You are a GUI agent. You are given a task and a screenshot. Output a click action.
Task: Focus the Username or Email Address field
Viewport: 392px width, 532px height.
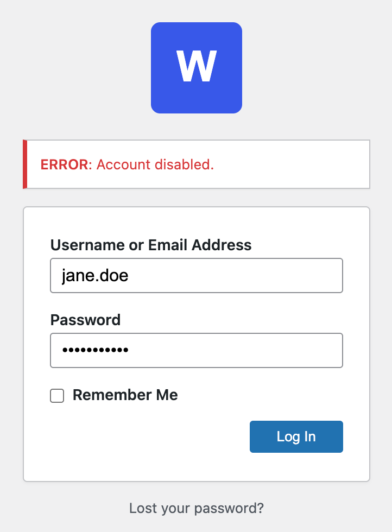pyautogui.click(x=196, y=276)
